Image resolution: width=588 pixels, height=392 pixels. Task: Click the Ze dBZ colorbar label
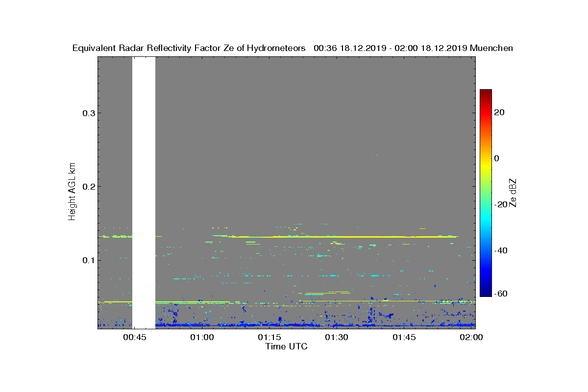(x=513, y=193)
